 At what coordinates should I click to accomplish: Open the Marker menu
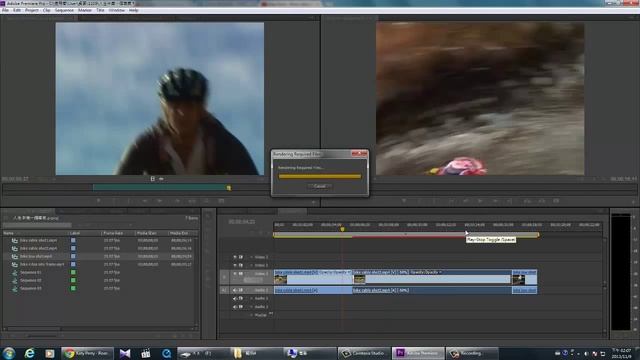pos(85,10)
